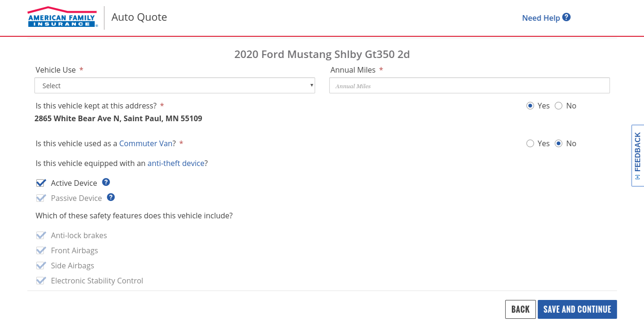Toggle the Front Airbags checkbox
644x324 pixels.
point(41,250)
